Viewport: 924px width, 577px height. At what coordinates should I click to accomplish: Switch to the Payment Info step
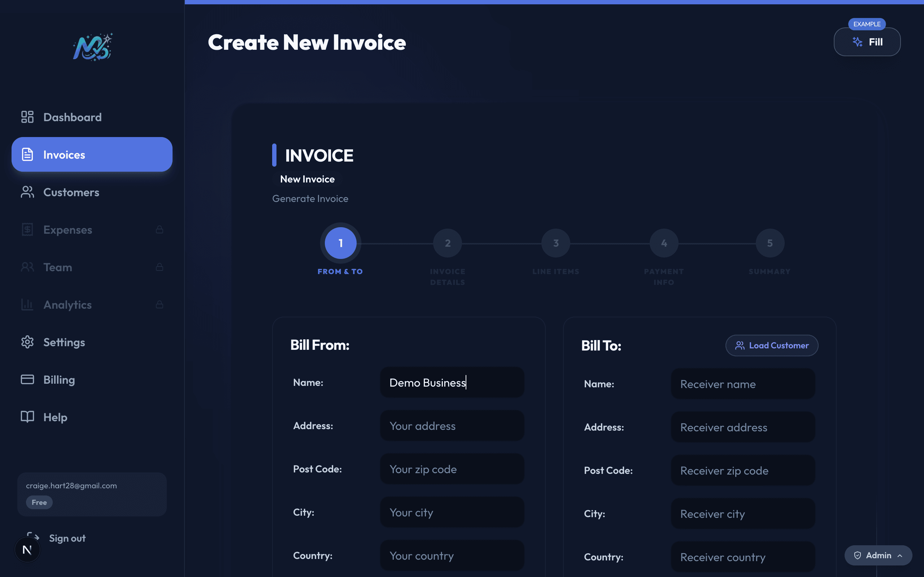click(663, 243)
